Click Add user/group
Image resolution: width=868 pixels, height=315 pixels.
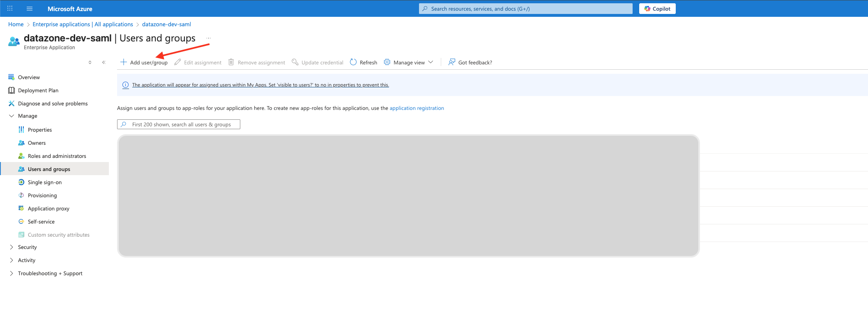pos(144,62)
